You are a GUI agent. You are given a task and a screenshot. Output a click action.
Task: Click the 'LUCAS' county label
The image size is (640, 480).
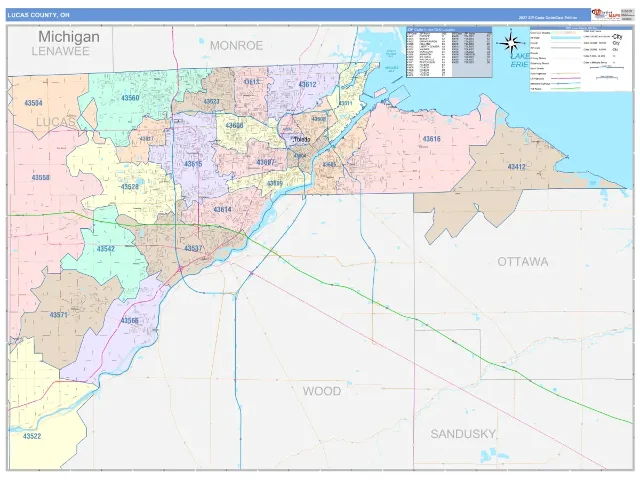pyautogui.click(x=56, y=122)
